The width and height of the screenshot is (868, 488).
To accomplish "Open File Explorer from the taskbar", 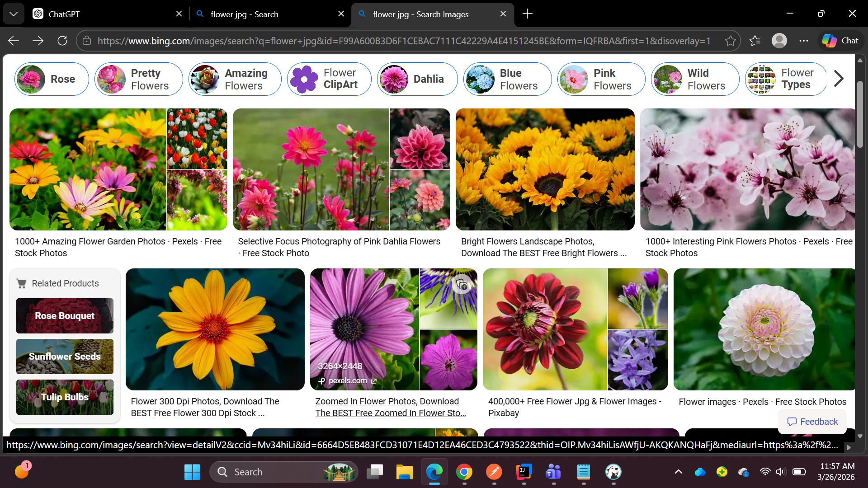I will (x=404, y=472).
